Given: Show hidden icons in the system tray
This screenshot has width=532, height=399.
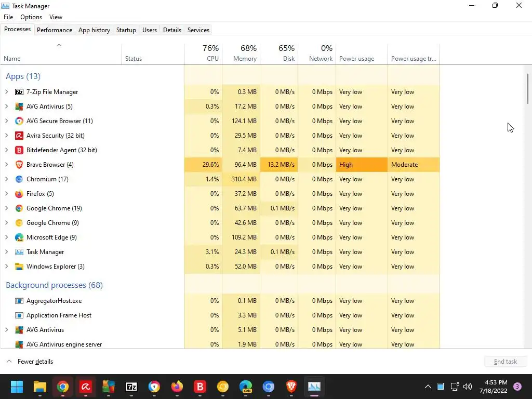Looking at the screenshot, I should point(428,387).
